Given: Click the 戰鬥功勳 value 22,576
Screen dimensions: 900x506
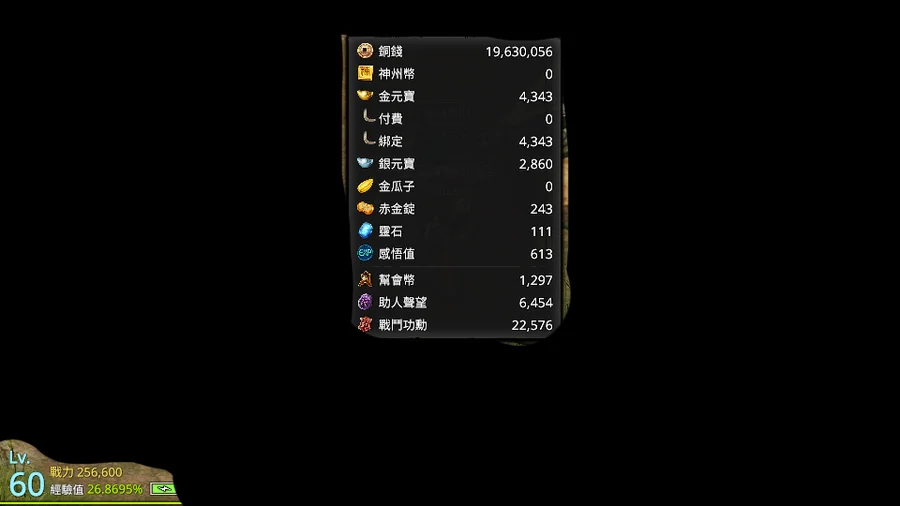Looking at the screenshot, I should 532,325.
